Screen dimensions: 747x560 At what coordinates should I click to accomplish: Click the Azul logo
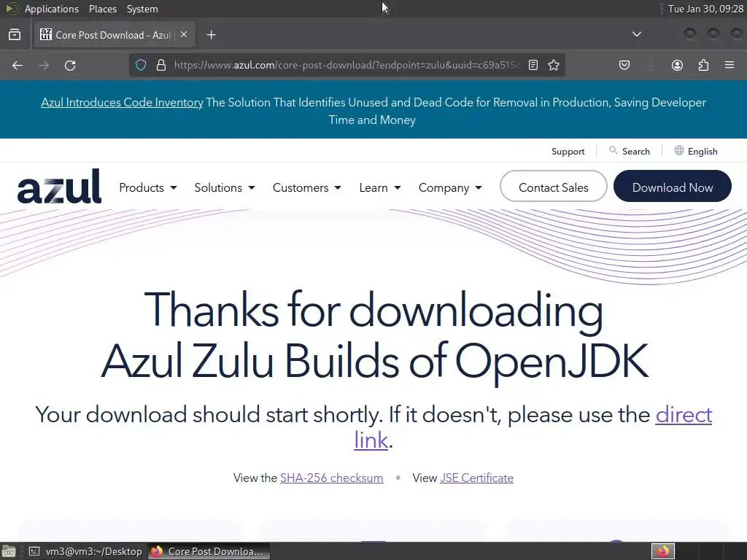59,187
